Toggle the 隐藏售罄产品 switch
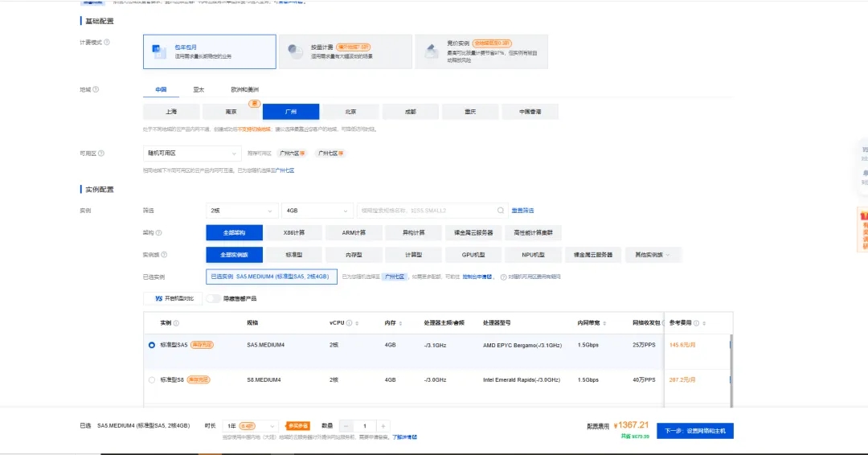This screenshot has width=868, height=455. pos(213,298)
